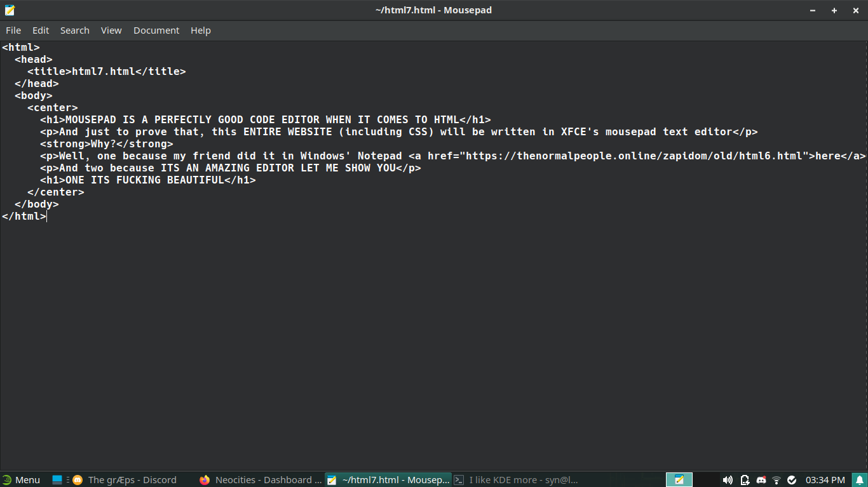This screenshot has width=868, height=487.
Task: Switch to 'I like KDE more' terminal window
Action: 515,480
